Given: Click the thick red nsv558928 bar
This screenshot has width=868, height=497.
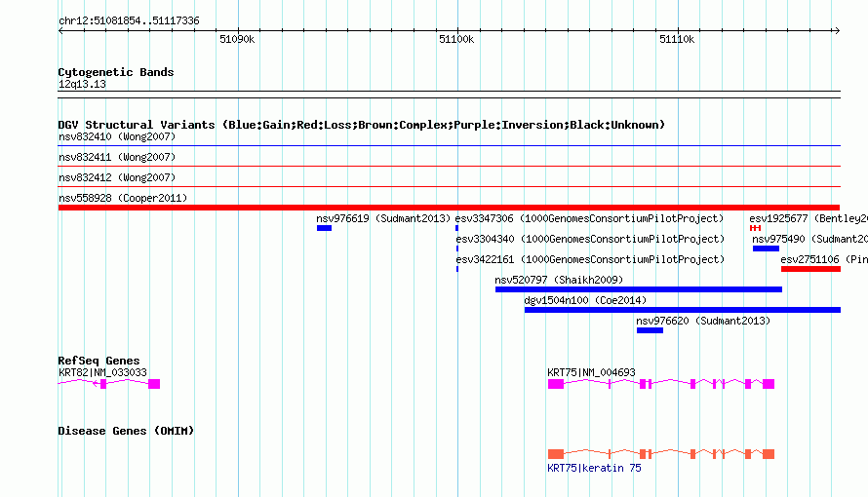Looking at the screenshot, I should point(449,208).
